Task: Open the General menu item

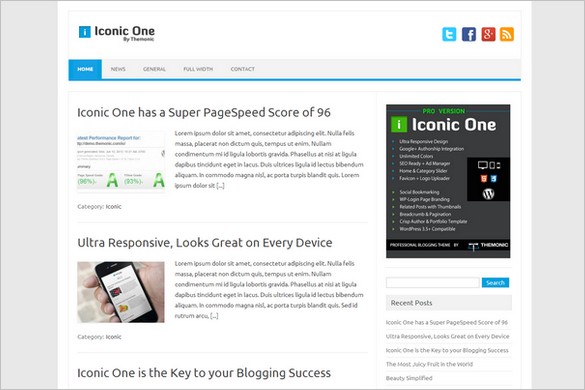Action: (x=154, y=69)
